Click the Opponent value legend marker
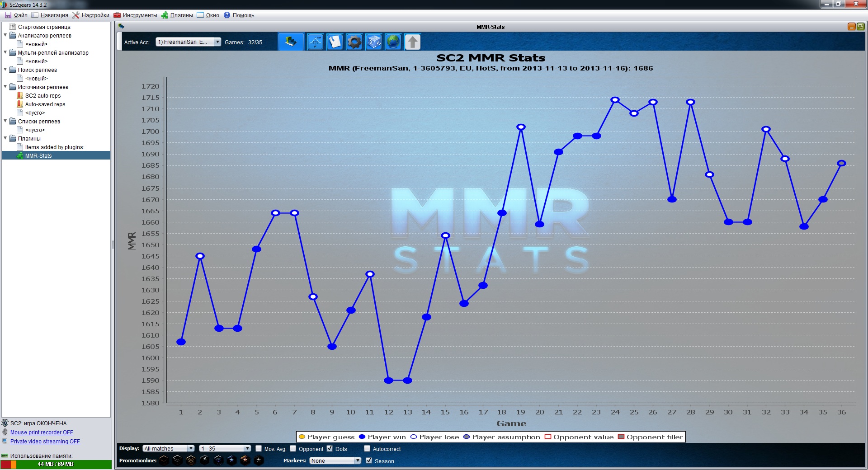 pyautogui.click(x=548, y=437)
